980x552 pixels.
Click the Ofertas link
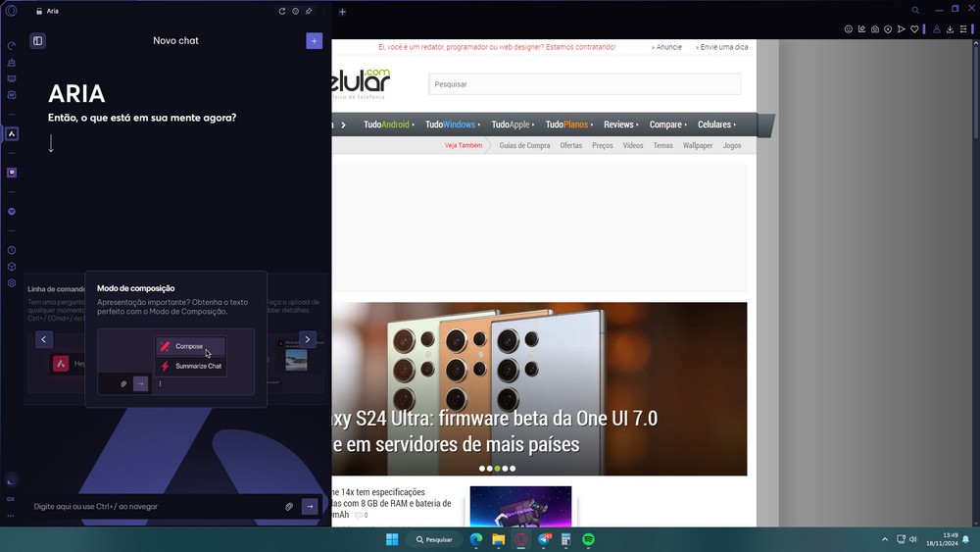point(570,145)
